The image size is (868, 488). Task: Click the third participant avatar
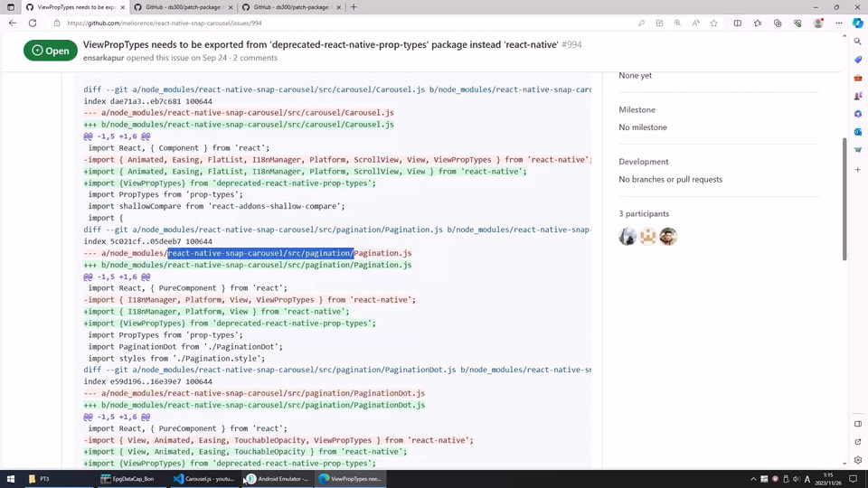click(668, 236)
